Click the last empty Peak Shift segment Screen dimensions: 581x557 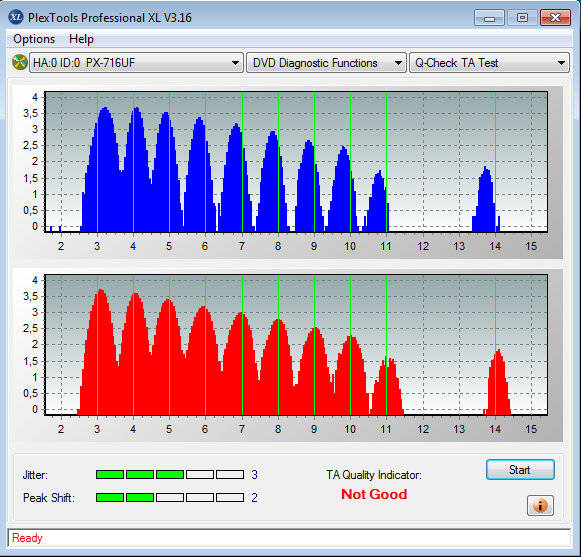pos(230,497)
